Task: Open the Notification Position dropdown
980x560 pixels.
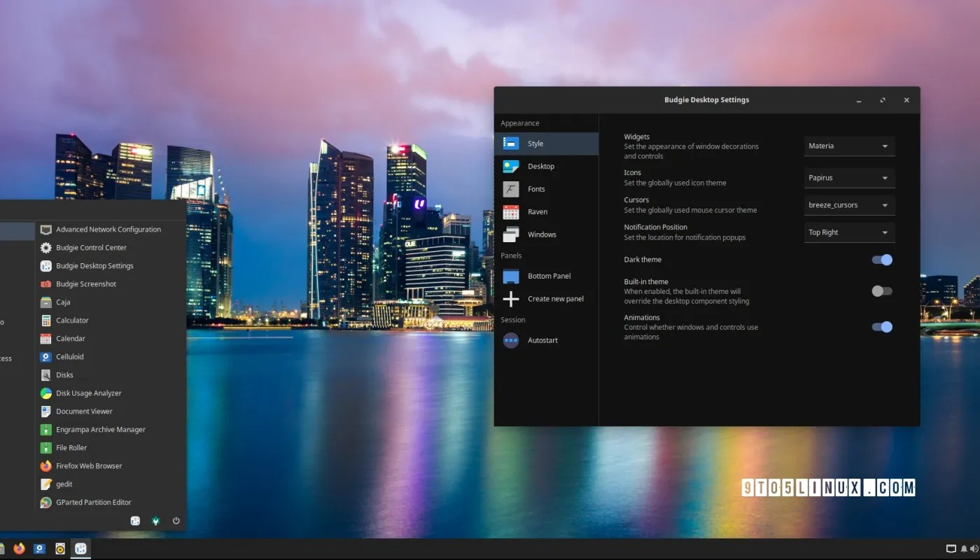Action: [x=848, y=232]
